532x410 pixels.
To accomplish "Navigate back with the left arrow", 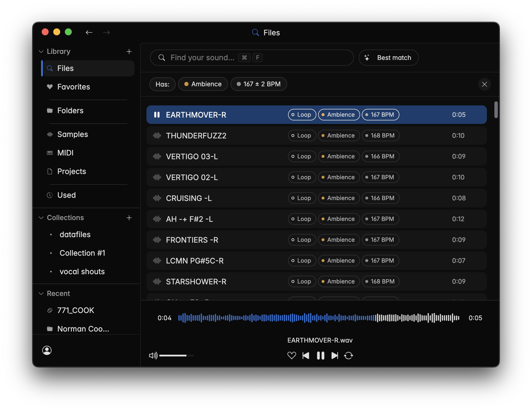I will (x=89, y=32).
